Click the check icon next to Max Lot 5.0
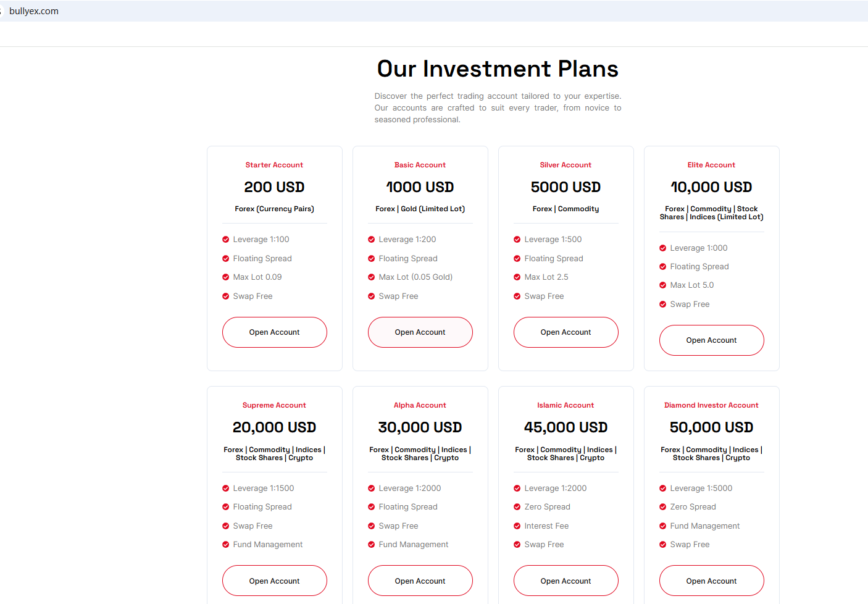868x604 pixels. (x=663, y=285)
